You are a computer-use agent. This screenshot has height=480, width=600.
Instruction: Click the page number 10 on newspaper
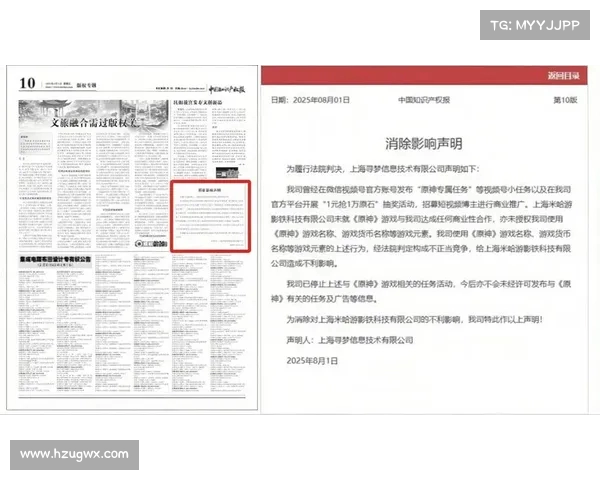(x=27, y=83)
